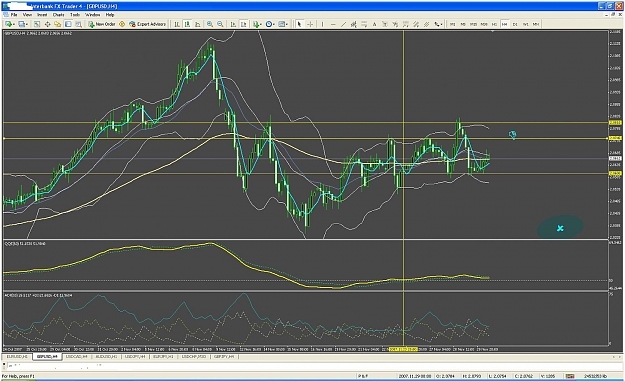The height and width of the screenshot is (381, 625).
Task: Select the cursor arrow tool
Action: coord(299,24)
